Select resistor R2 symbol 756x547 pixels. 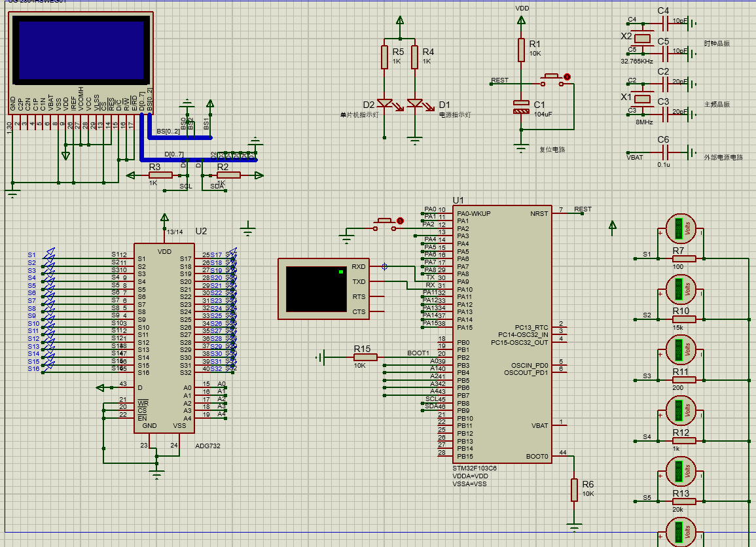[228, 175]
